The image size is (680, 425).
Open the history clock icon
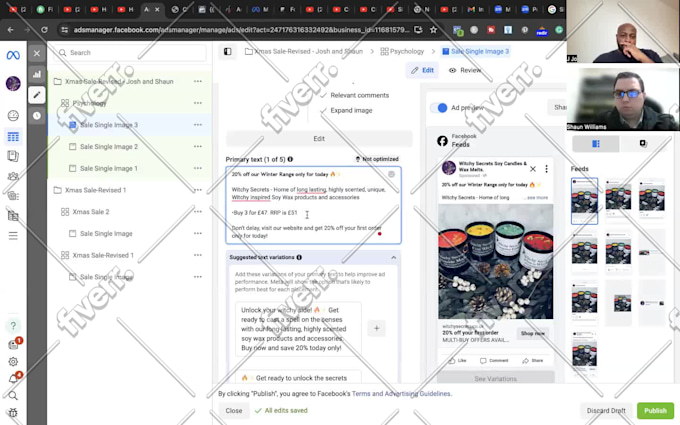coord(37,115)
